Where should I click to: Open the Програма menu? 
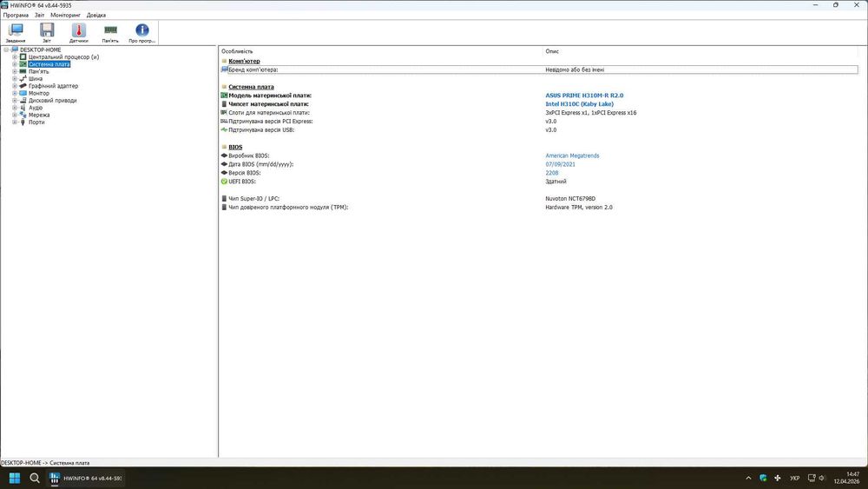16,15
